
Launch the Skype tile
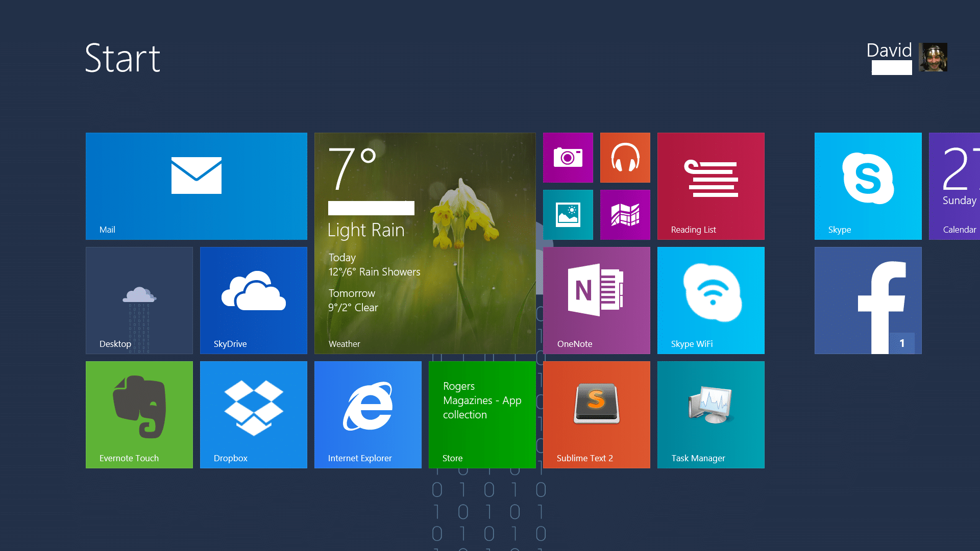868,186
